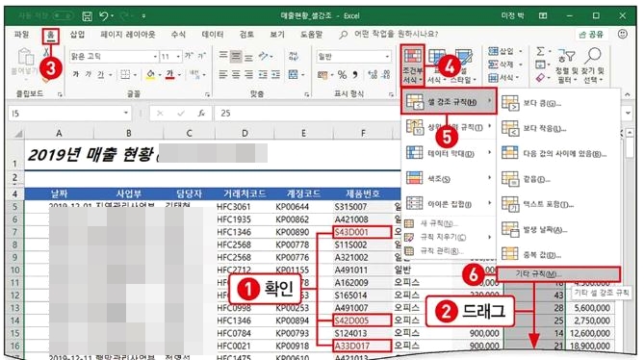Click the decrease indent icon
Screen dimensions: 644x360
[x=263, y=75]
